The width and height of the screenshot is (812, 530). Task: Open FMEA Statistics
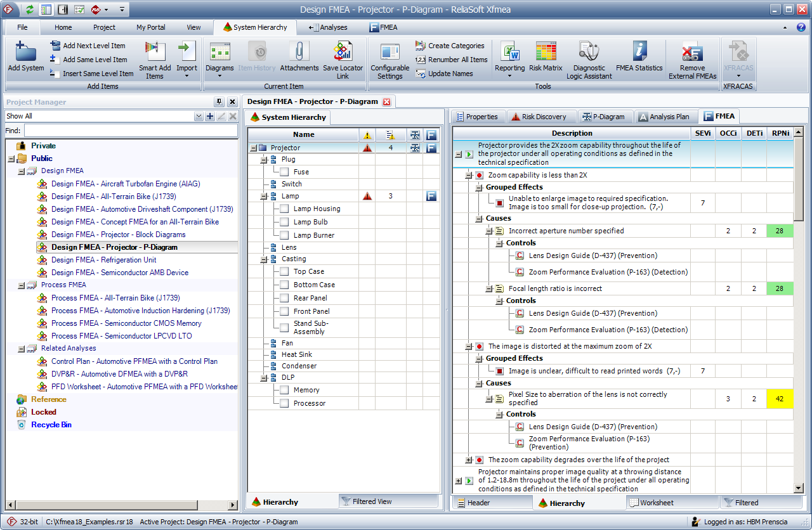coord(639,52)
